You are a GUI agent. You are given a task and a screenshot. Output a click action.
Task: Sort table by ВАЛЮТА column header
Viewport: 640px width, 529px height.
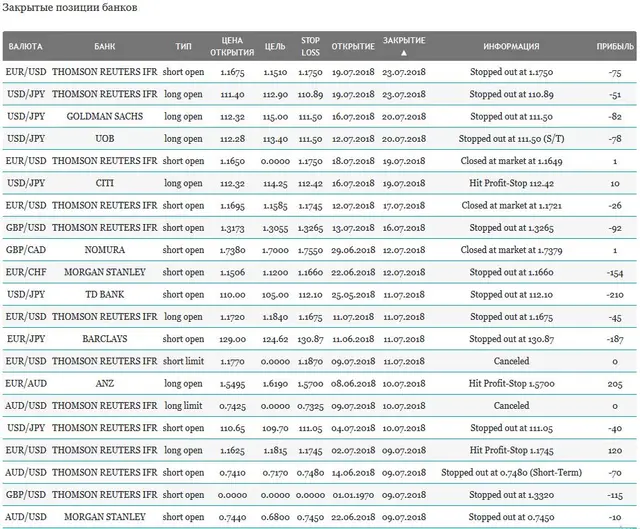pos(25,47)
